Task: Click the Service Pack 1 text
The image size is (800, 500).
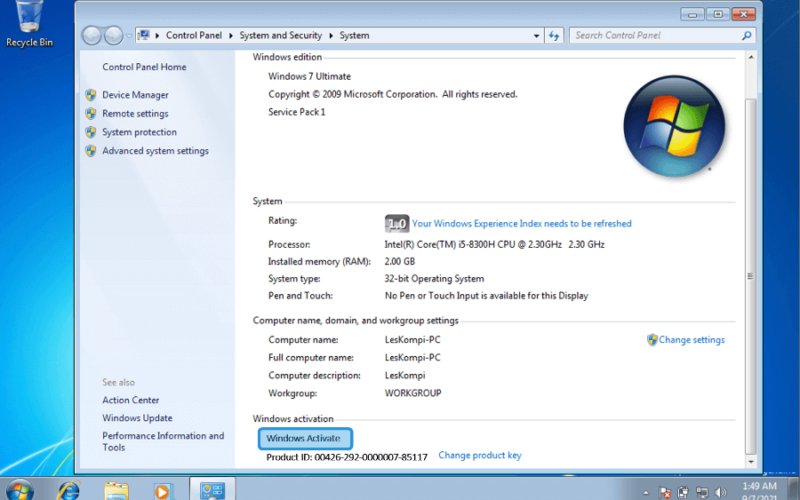Action: (x=296, y=112)
